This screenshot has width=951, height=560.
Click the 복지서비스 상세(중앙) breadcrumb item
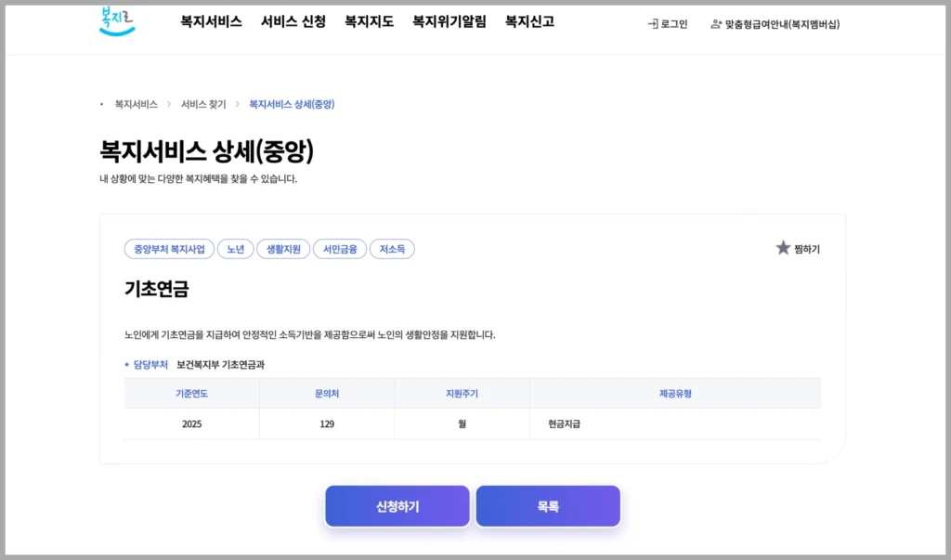pyautogui.click(x=292, y=104)
